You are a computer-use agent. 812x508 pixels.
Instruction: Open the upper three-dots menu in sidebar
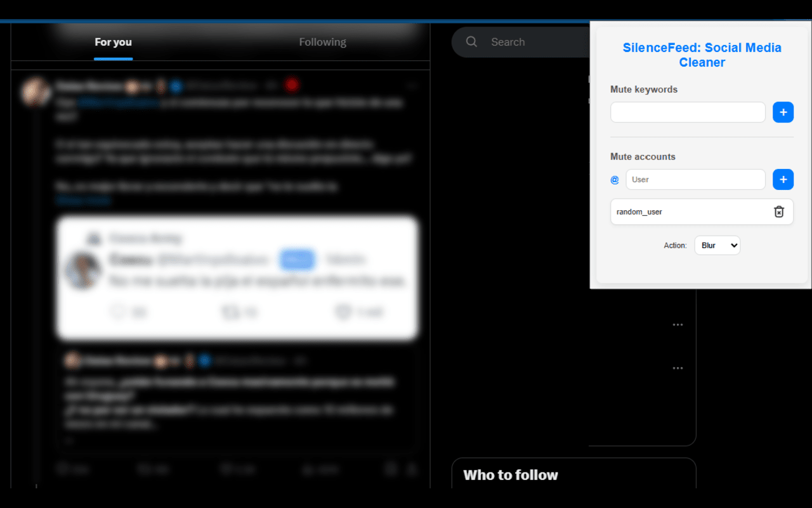[678, 325]
